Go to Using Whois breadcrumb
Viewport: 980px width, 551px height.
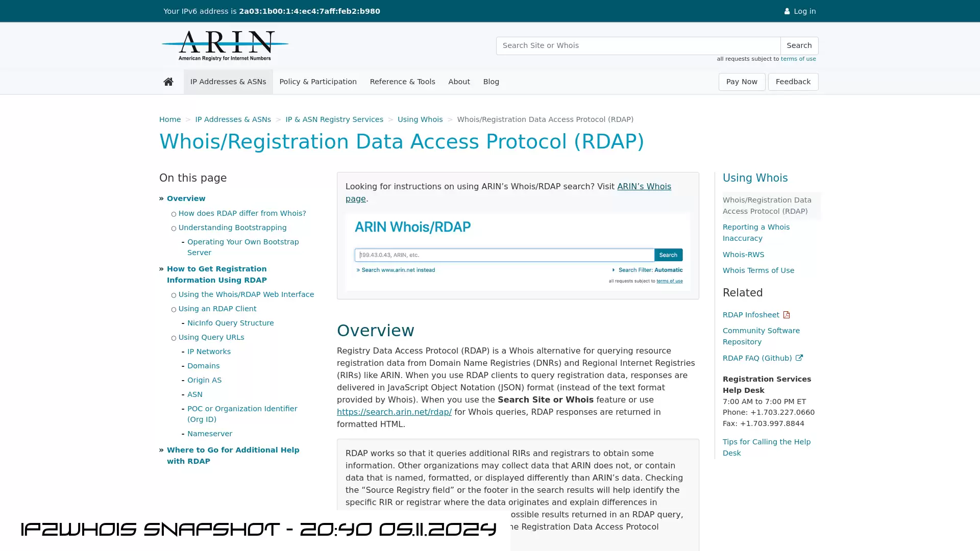point(420,119)
